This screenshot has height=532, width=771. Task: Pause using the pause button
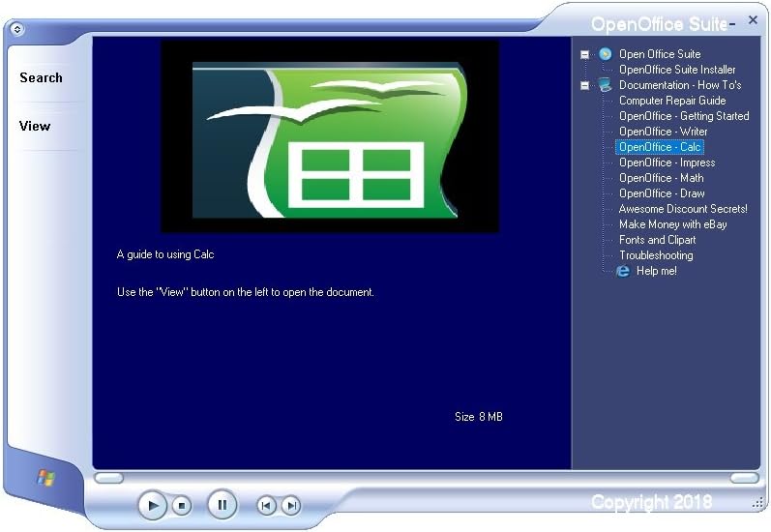(x=222, y=504)
